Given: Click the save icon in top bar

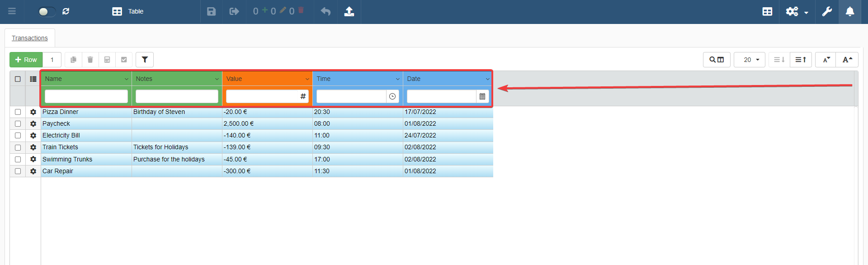Looking at the screenshot, I should pyautogui.click(x=211, y=11).
